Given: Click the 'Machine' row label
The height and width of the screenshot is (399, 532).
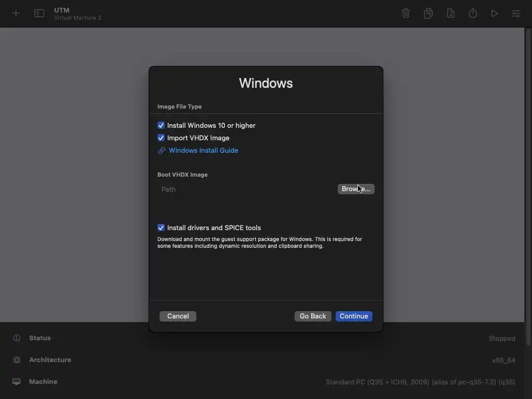Looking at the screenshot, I should (43, 382).
